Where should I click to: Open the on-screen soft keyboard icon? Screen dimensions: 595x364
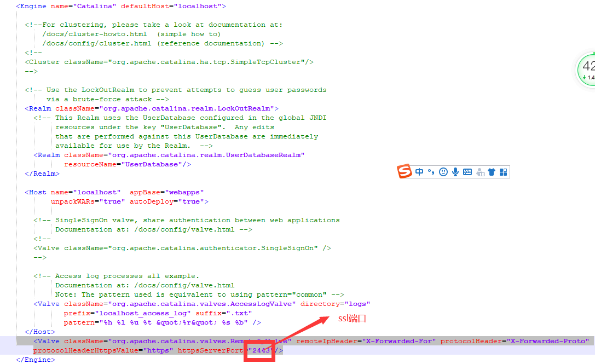tap(467, 171)
